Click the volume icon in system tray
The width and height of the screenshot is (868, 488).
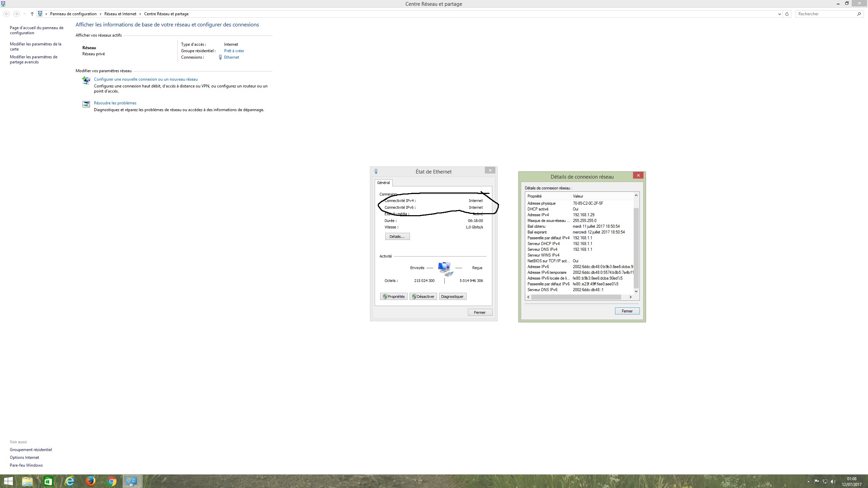coord(833,481)
